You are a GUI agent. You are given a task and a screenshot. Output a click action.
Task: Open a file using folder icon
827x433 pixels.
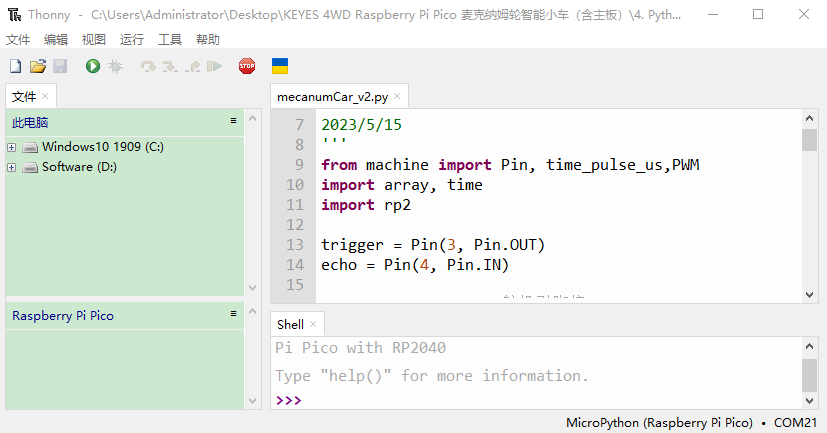(x=38, y=66)
